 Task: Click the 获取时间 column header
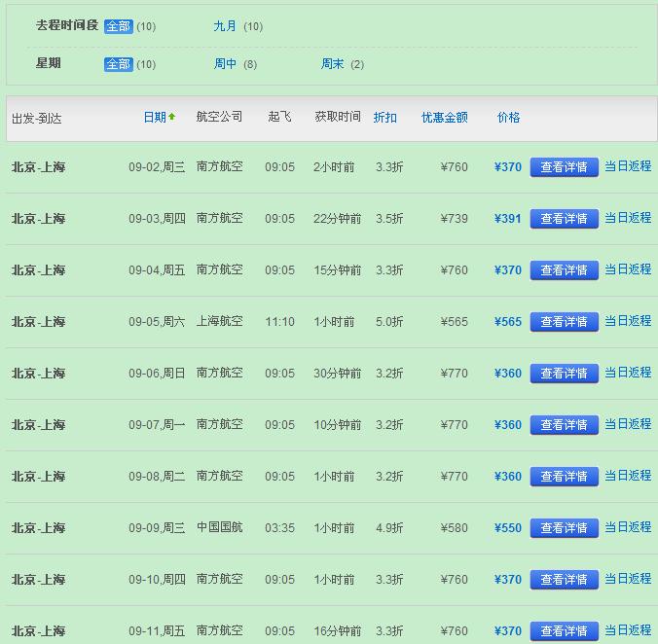point(338,117)
